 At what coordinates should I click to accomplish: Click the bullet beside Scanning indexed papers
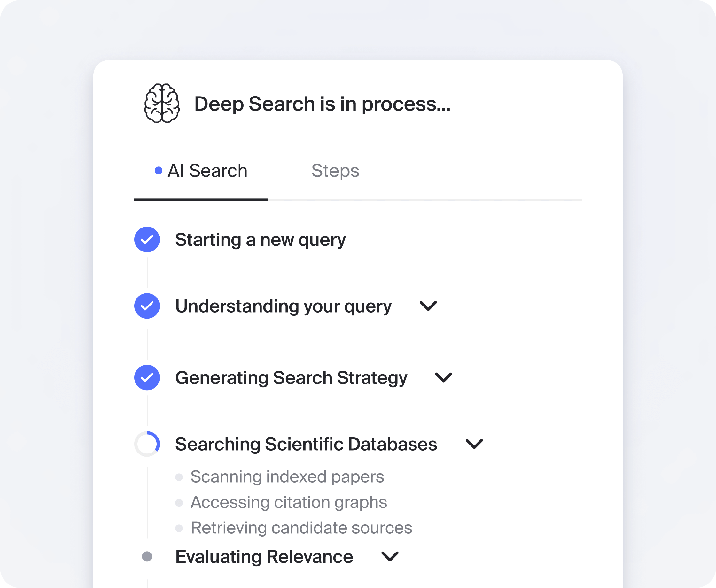coord(179,477)
